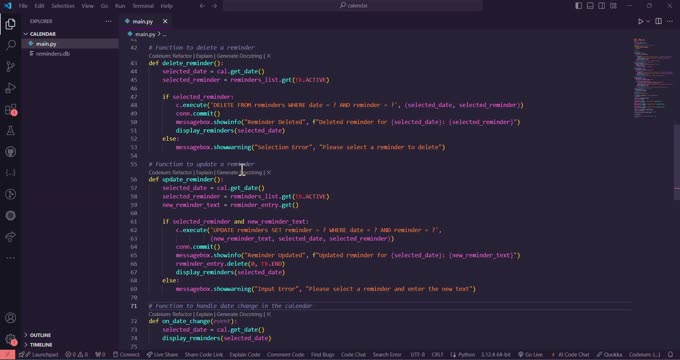
Task: Click AI Code Chat in the status bar
Action: [x=570, y=355]
